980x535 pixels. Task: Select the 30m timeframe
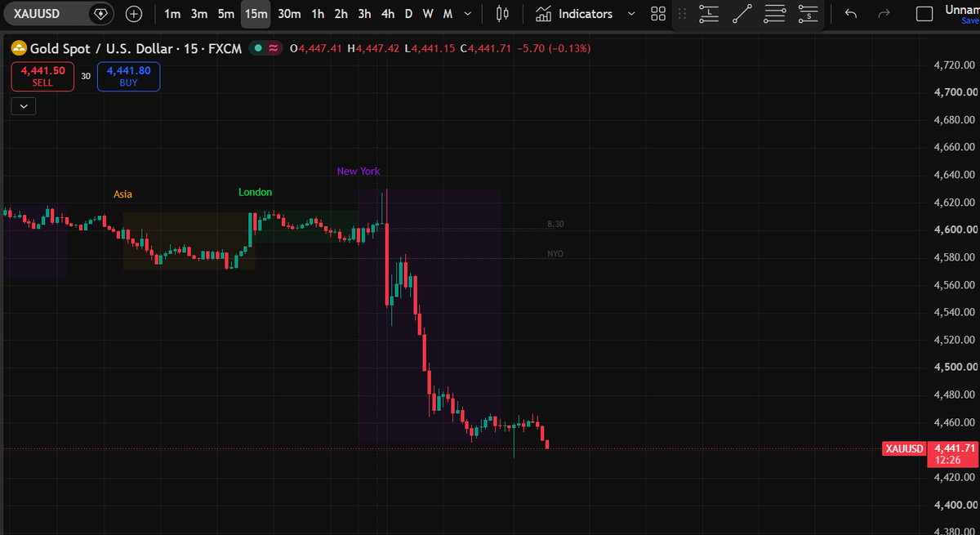[x=289, y=14]
